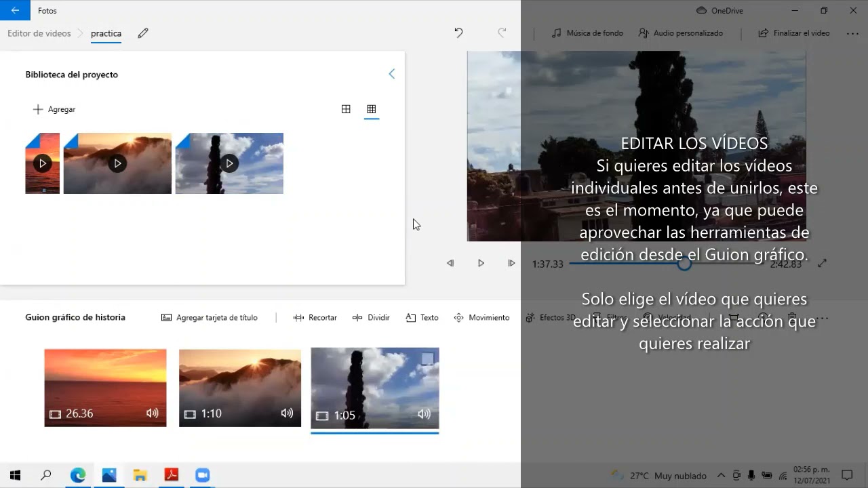Go to Editor de vídeos breadcrumb
The width and height of the screenshot is (868, 488).
(39, 33)
